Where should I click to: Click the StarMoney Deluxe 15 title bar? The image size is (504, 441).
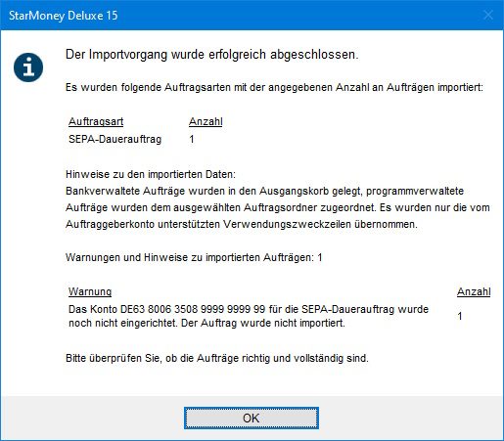(242, 15)
